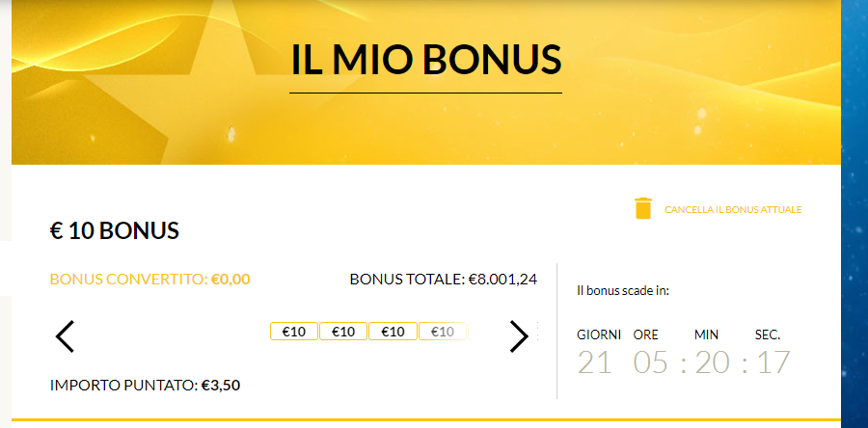Select the second €10 bonus chip
The width and height of the screenshot is (868, 428).
click(343, 332)
